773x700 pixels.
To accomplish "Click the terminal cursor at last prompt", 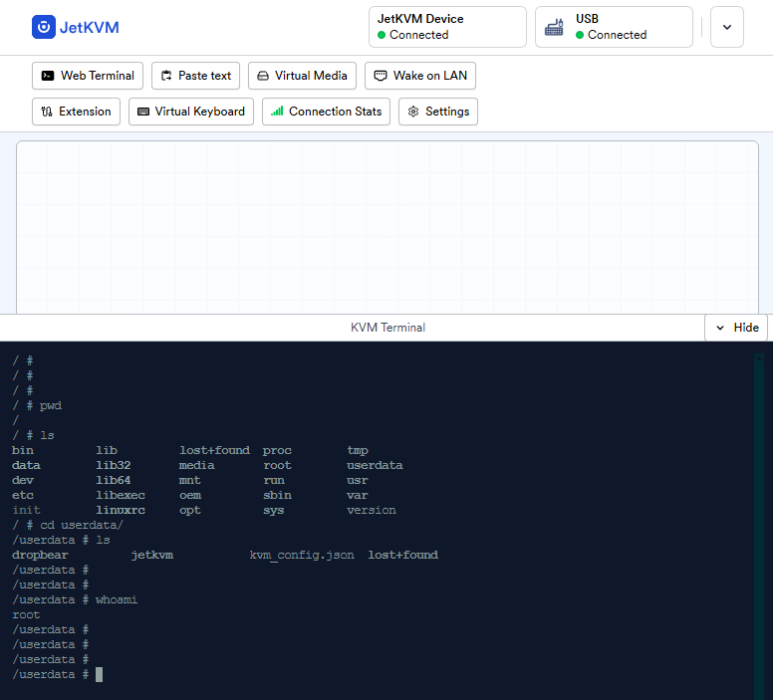I will 99,674.
